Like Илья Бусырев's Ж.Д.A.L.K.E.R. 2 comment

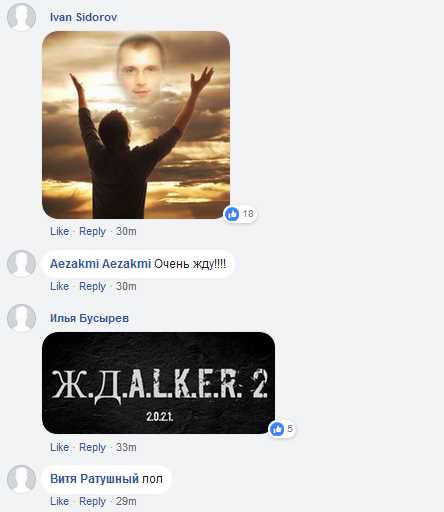(x=60, y=447)
